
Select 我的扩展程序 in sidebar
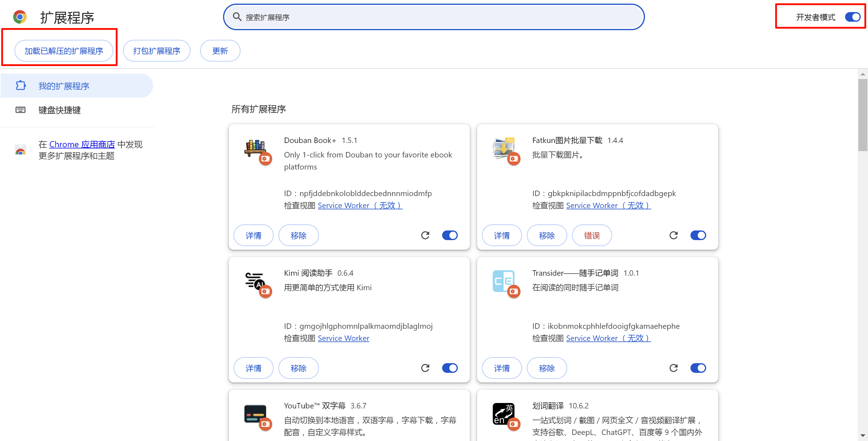pos(63,86)
